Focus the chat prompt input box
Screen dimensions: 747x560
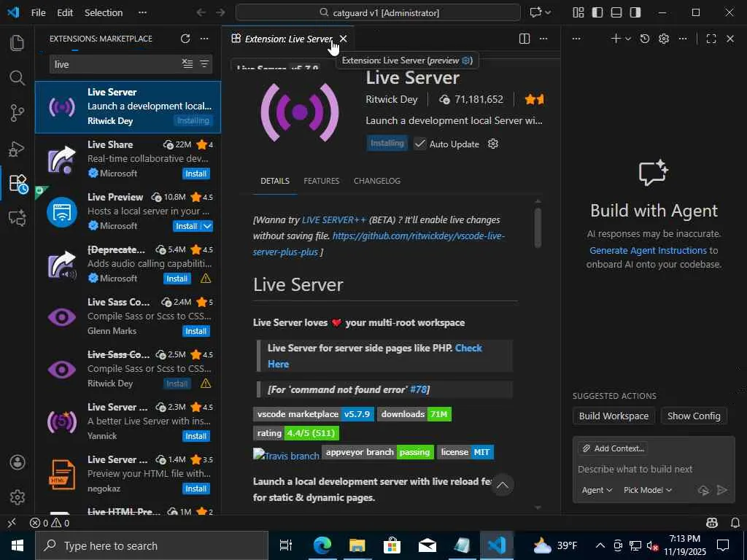point(654,469)
